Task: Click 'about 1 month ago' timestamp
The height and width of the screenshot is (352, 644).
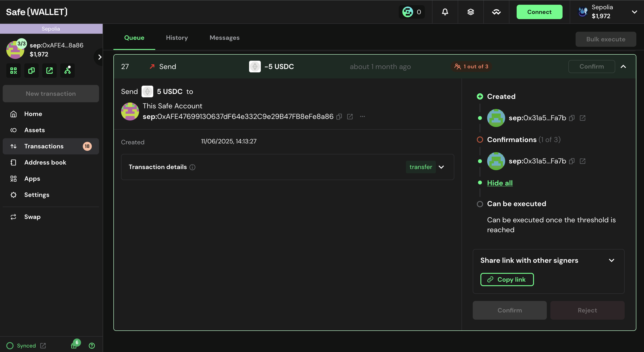Action: tap(380, 67)
